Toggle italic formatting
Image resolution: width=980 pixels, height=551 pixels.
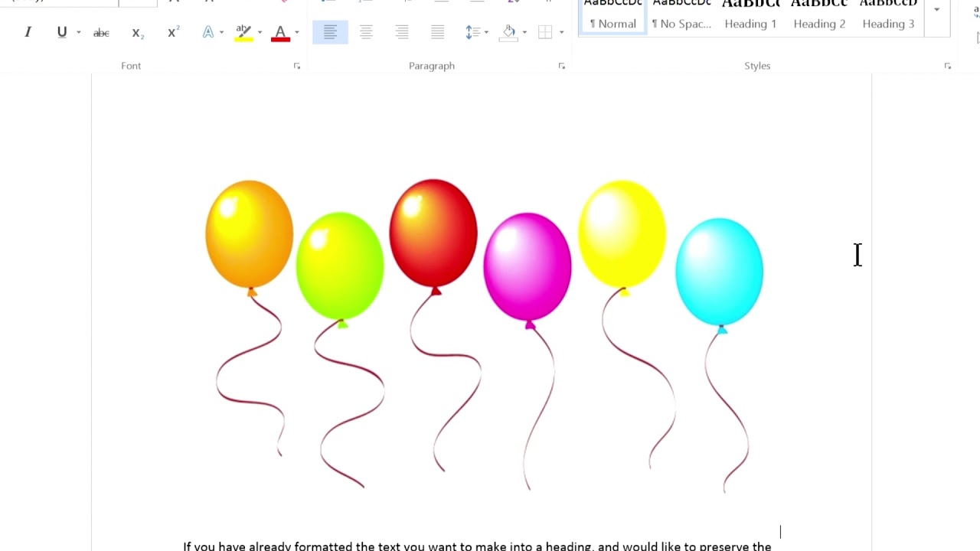tap(28, 32)
